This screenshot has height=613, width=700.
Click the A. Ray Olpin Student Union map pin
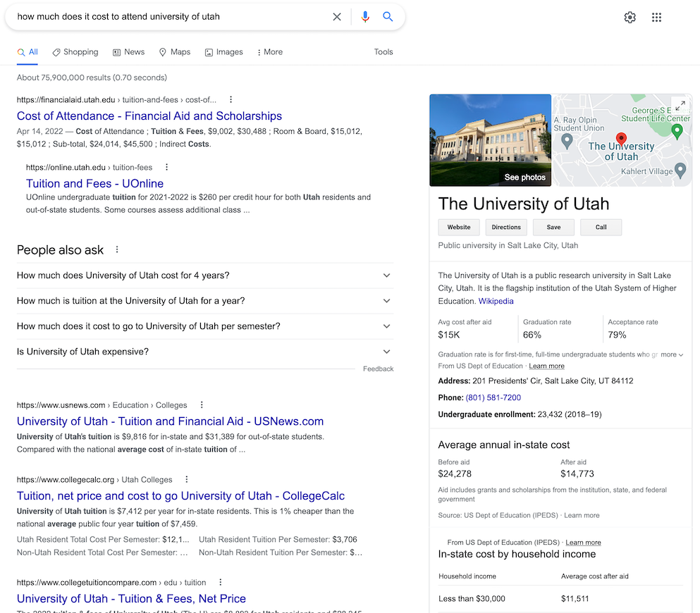567,142
